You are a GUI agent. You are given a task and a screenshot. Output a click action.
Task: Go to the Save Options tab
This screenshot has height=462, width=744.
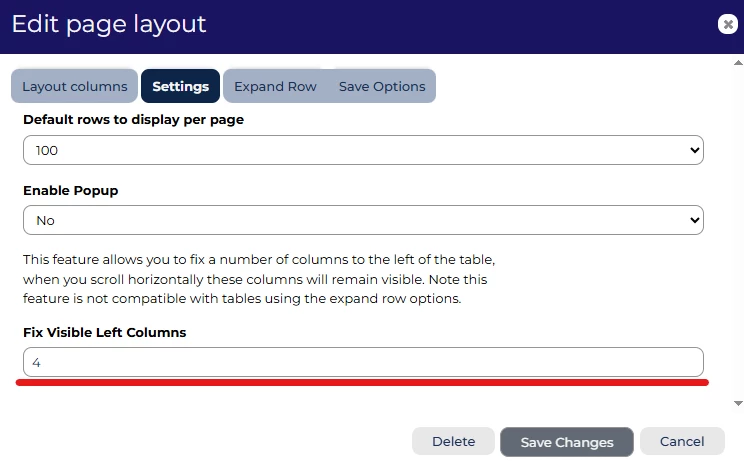coord(382,86)
